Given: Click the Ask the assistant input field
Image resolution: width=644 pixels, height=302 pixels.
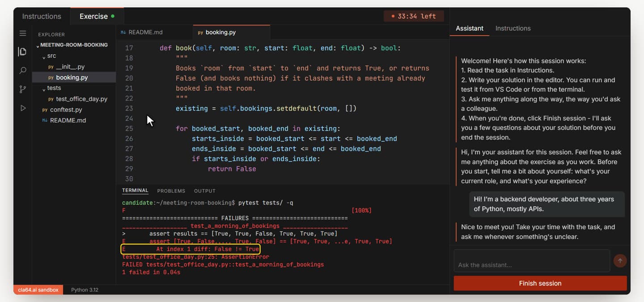Looking at the screenshot, I should tap(532, 261).
